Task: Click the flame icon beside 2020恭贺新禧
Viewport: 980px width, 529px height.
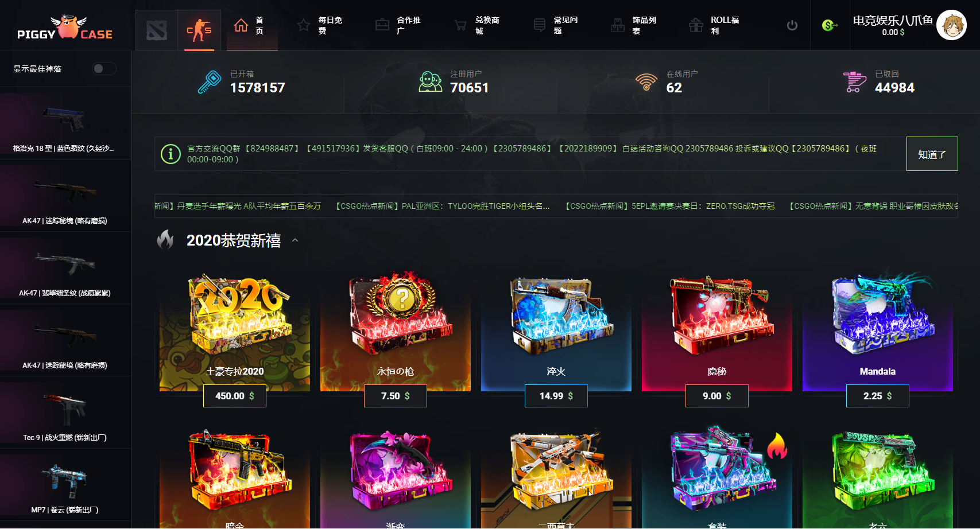Action: point(165,240)
